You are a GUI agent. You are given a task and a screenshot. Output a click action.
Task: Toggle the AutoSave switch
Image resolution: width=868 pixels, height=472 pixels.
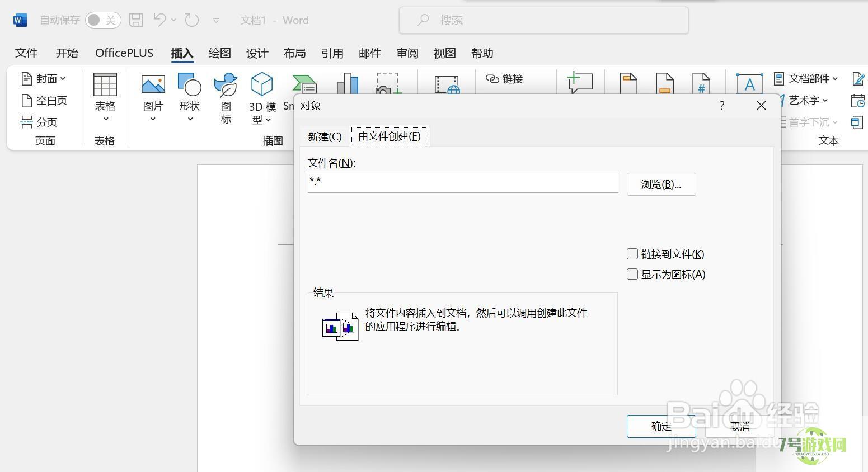click(x=103, y=20)
